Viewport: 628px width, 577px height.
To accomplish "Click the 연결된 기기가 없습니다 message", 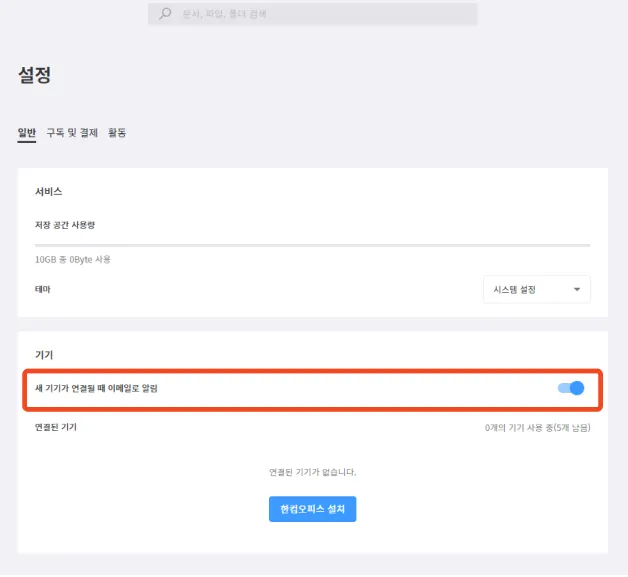I will [312, 472].
